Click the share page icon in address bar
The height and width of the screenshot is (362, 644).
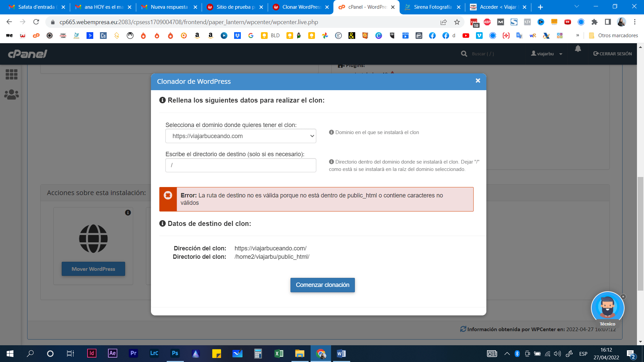point(443,22)
